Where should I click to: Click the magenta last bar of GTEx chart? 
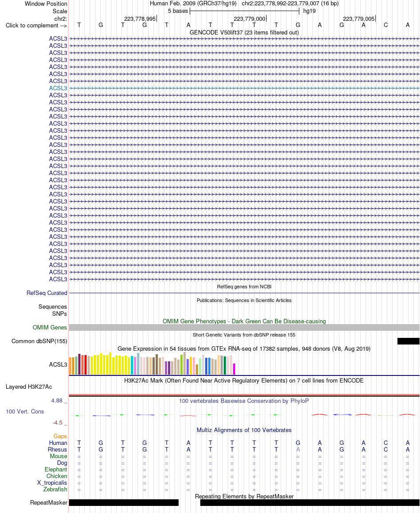234,369
